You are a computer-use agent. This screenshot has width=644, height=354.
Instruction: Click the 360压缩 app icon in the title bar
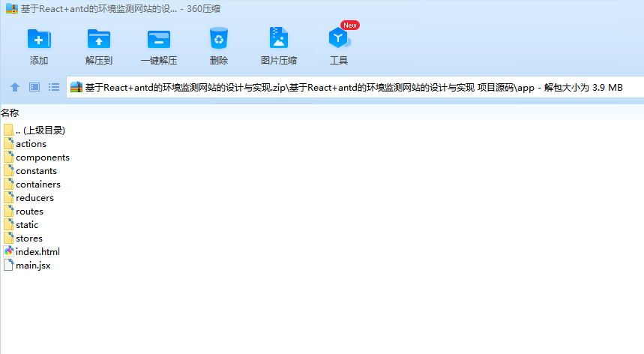tap(12, 8)
